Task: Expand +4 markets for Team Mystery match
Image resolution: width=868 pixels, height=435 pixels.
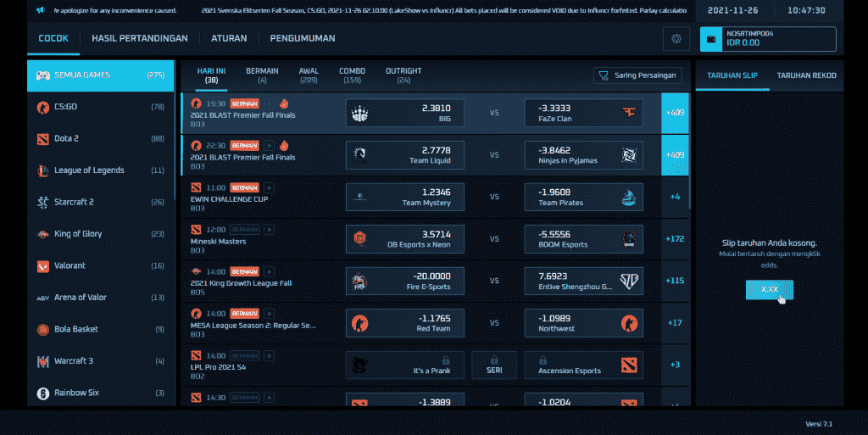Action: [675, 197]
